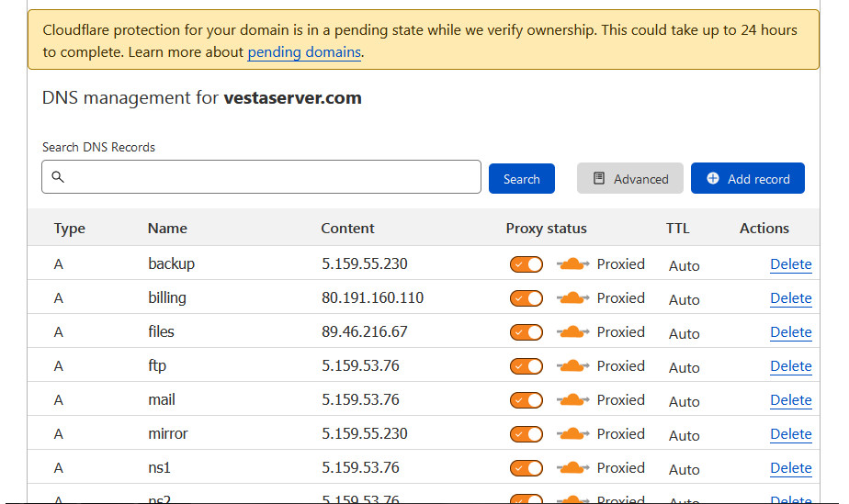The width and height of the screenshot is (849, 504).
Task: Open the pending domains link
Action: click(x=304, y=52)
